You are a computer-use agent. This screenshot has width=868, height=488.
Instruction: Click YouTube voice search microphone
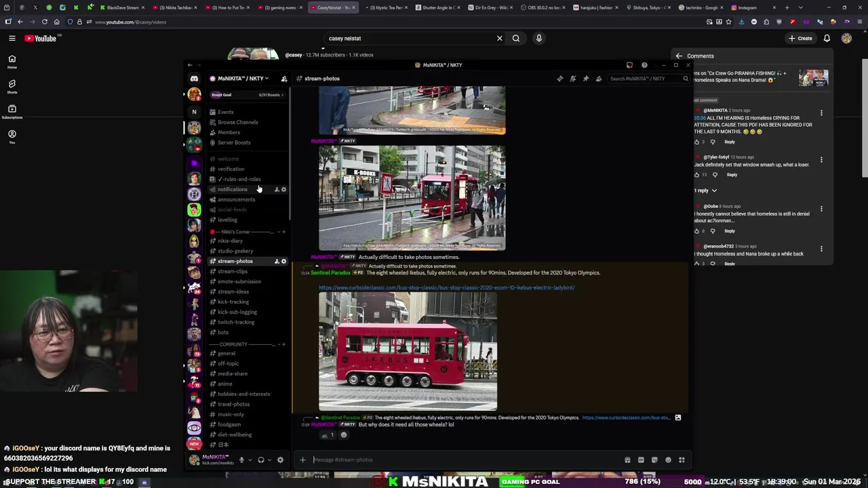[539, 39]
